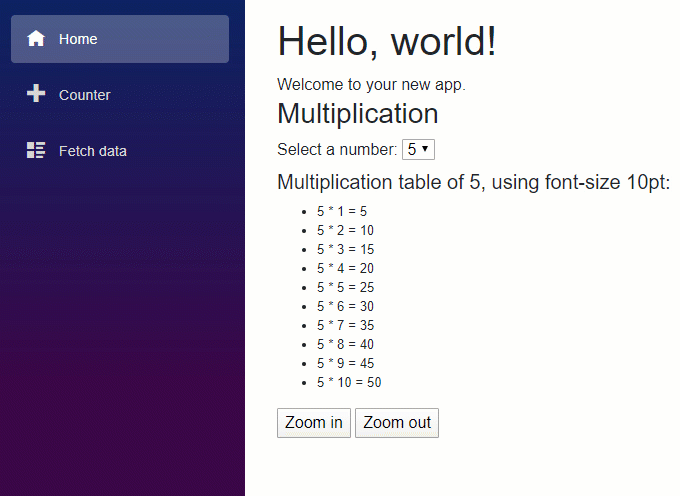
Task: Click the list entry "5 * 3 = 15"
Action: click(345, 249)
